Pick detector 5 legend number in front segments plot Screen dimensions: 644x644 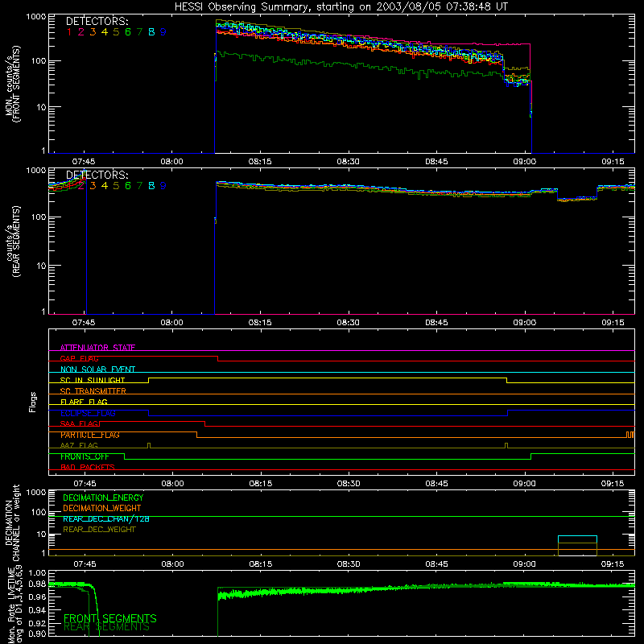pos(116,32)
